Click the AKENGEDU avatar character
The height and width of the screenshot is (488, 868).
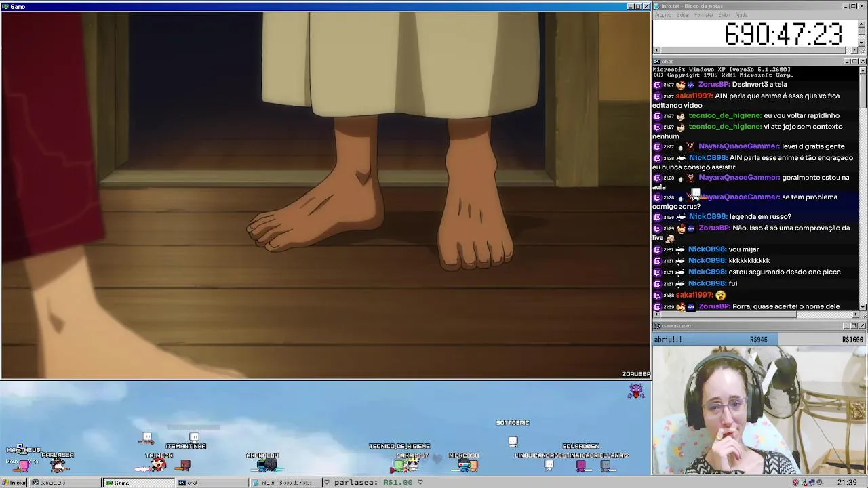[267, 465]
